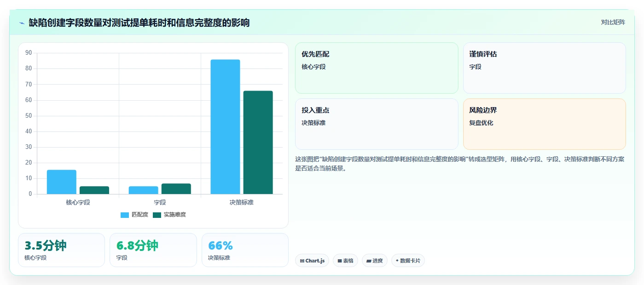Click the lightning icon beside the title
644x285 pixels.
tap(22, 23)
